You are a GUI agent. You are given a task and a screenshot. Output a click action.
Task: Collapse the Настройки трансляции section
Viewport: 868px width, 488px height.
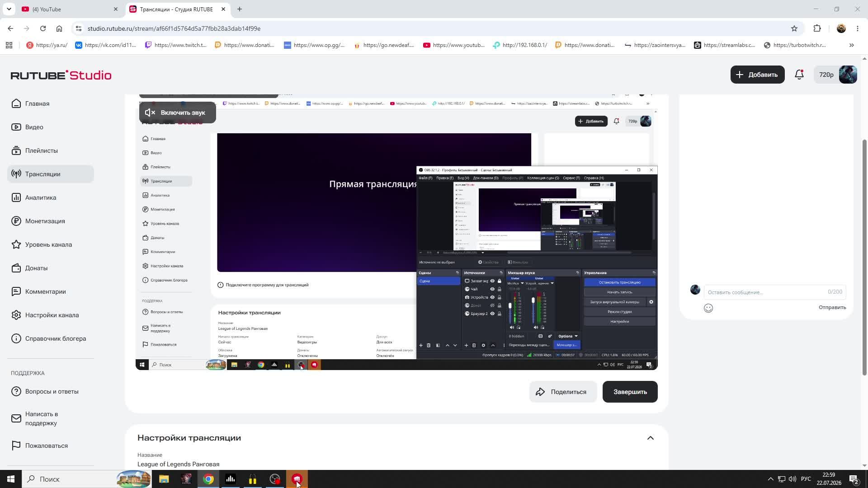pyautogui.click(x=650, y=438)
